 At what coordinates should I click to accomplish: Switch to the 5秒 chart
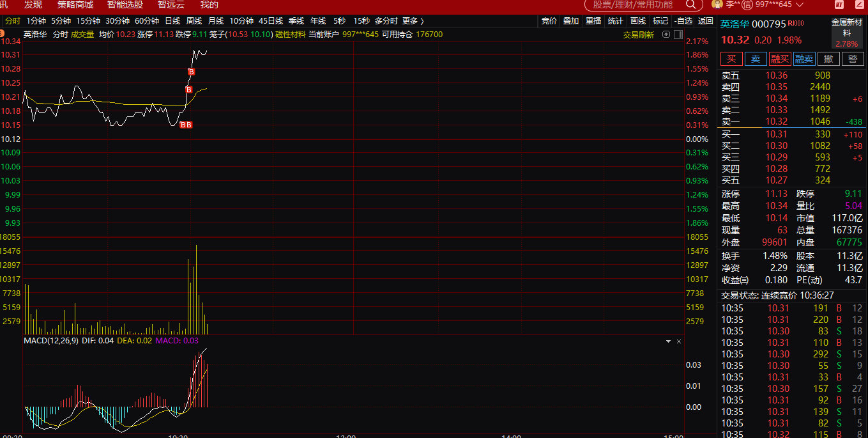(339, 21)
